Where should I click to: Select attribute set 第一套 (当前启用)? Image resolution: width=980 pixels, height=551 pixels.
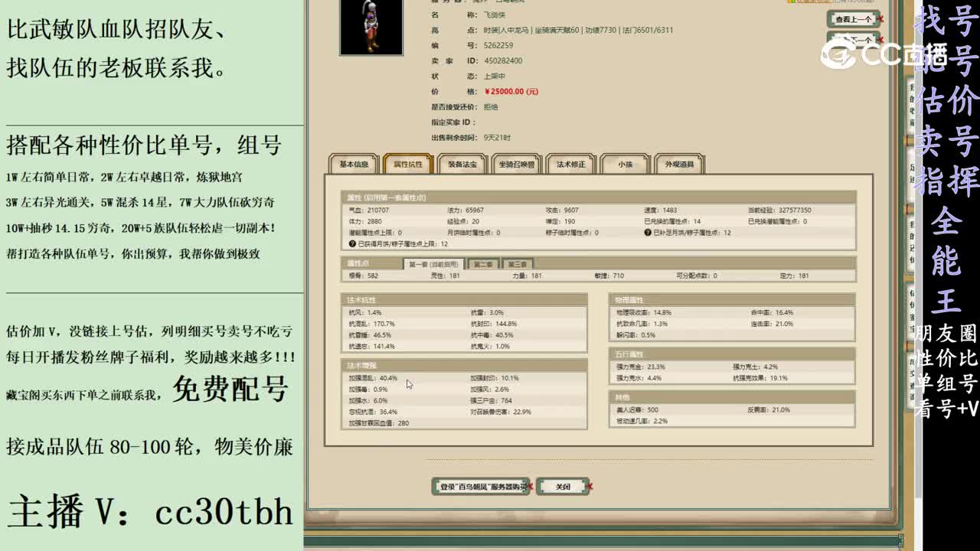coord(433,264)
